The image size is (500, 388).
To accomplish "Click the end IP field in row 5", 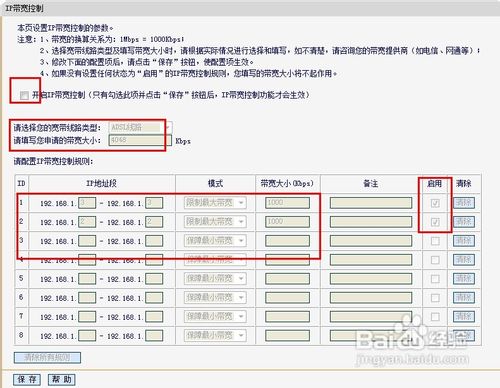I will [x=154, y=279].
